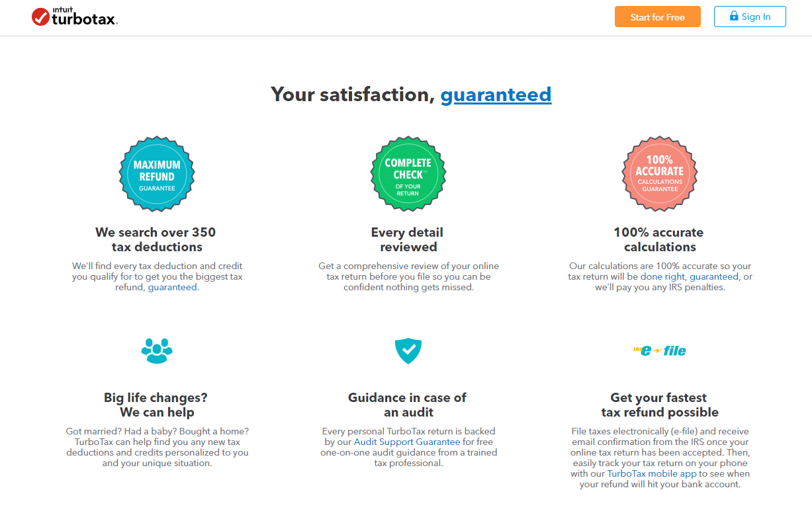Viewport: 812px width, 525px height.
Task: Select the Every detail reviewed heading
Action: tap(408, 239)
